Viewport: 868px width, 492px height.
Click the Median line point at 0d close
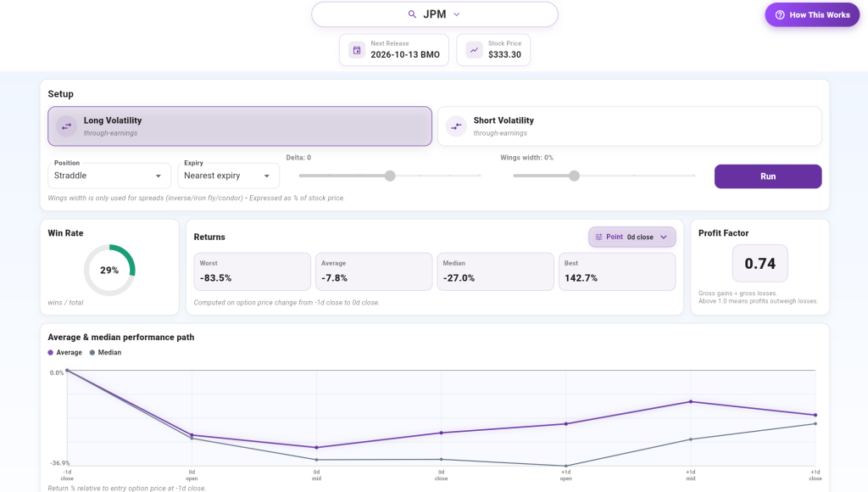(x=441, y=459)
